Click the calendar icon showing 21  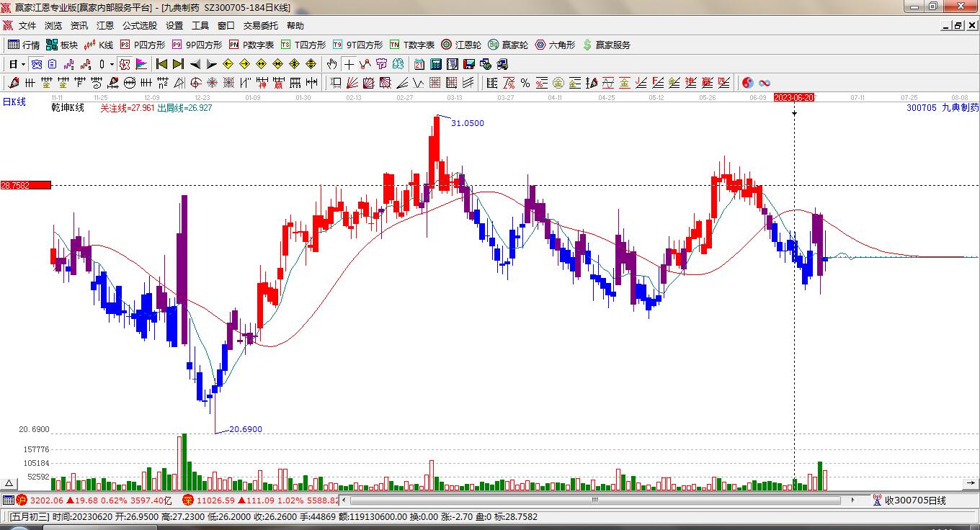tap(419, 64)
